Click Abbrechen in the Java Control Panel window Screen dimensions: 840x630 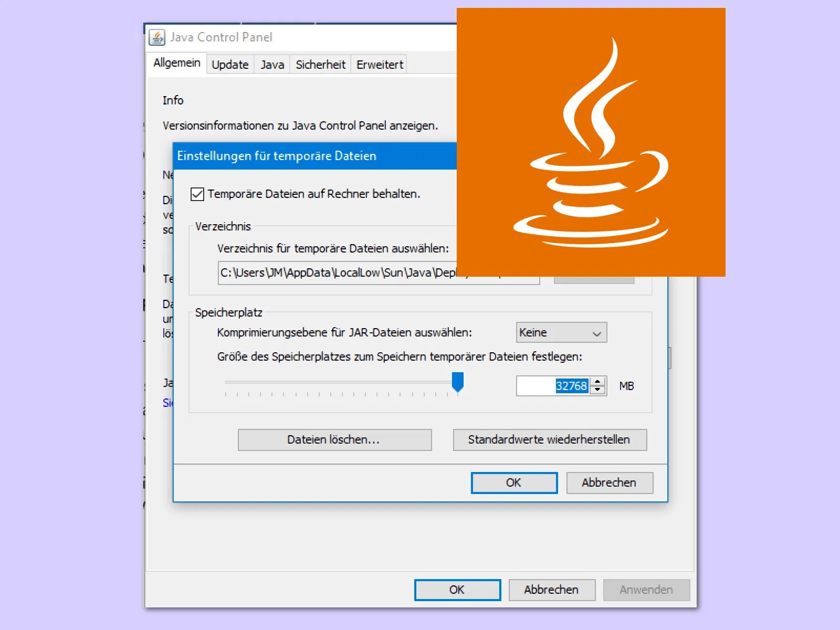[x=552, y=590]
